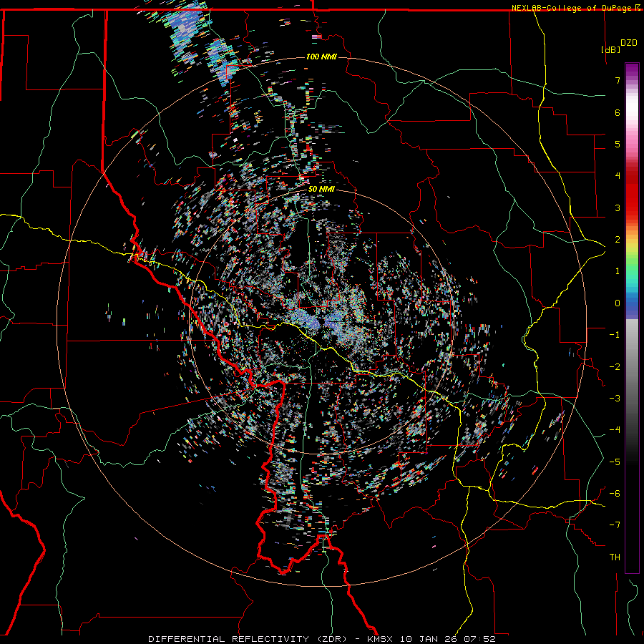Click the TH threshold label on the scale
Viewport: 644px width, 644px height.
pyautogui.click(x=615, y=557)
